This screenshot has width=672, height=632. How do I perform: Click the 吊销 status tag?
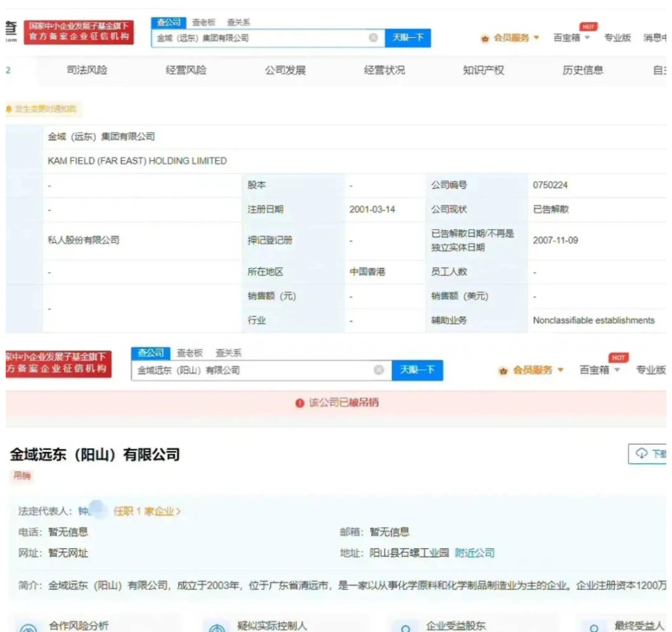[22, 476]
